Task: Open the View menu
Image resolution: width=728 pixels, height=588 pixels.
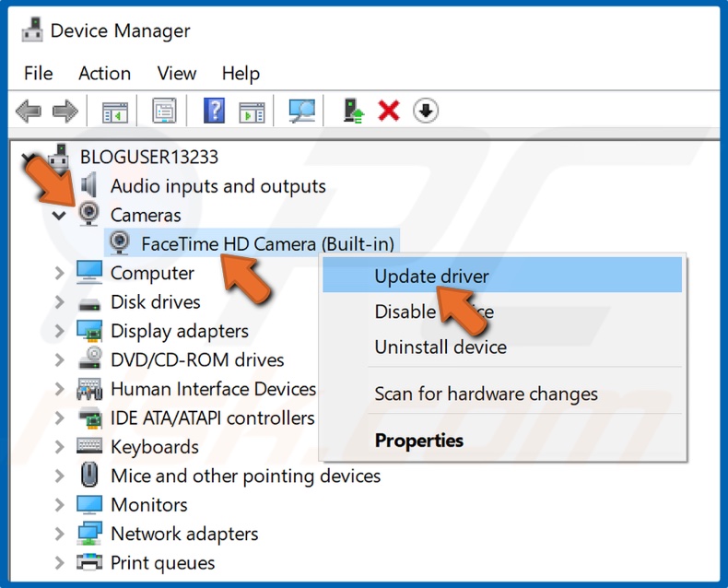Action: coord(176,73)
